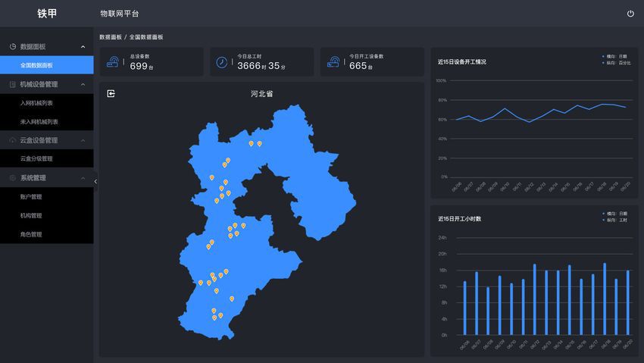Collapse the 机械设备管理 section chevron

coord(83,84)
